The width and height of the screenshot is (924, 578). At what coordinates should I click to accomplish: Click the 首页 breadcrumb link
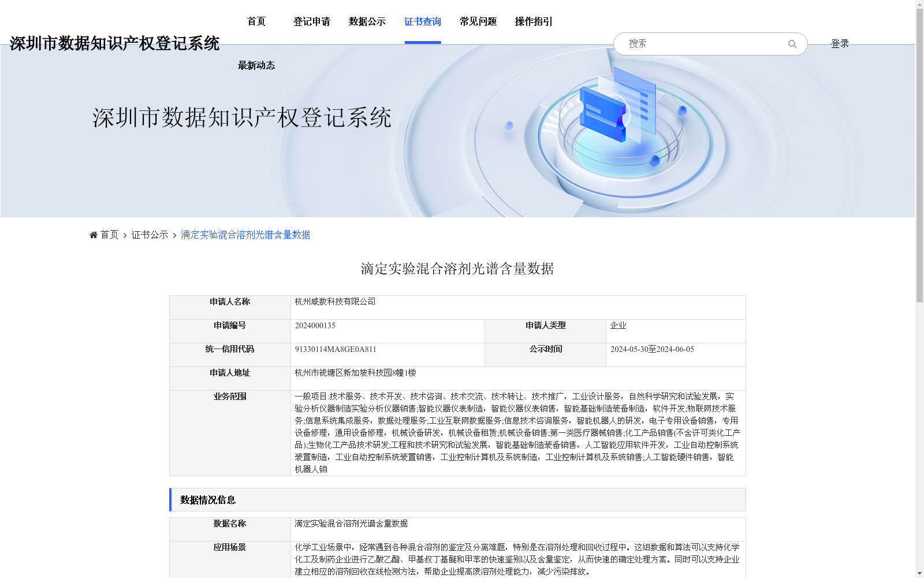pos(109,235)
